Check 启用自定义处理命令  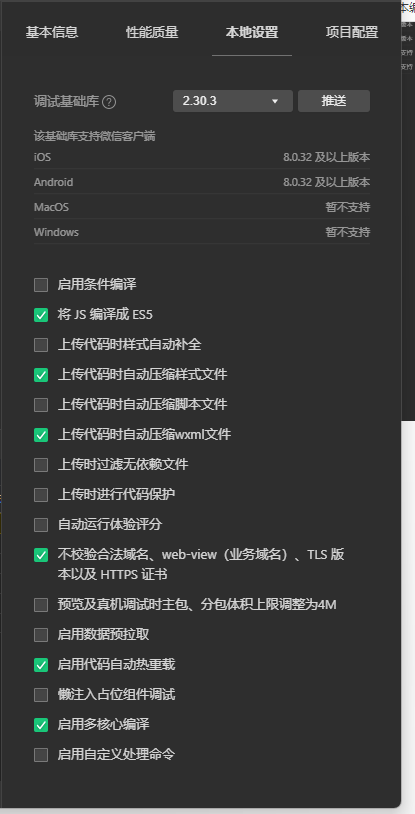pyautogui.click(x=41, y=755)
